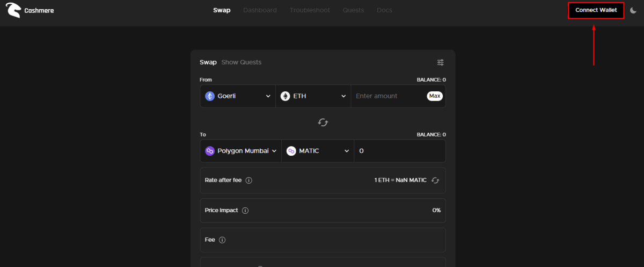Open the Dashboard tab

point(260,10)
